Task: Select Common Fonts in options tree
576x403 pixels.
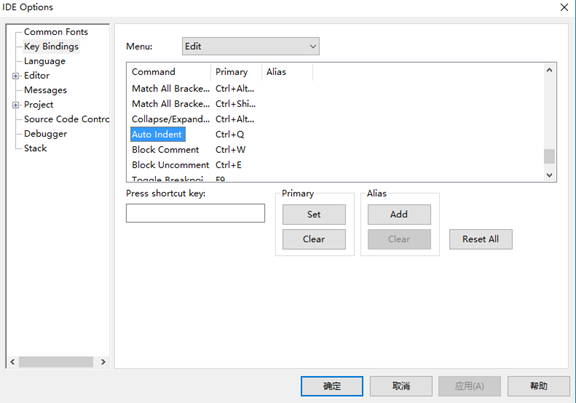Action: (56, 32)
